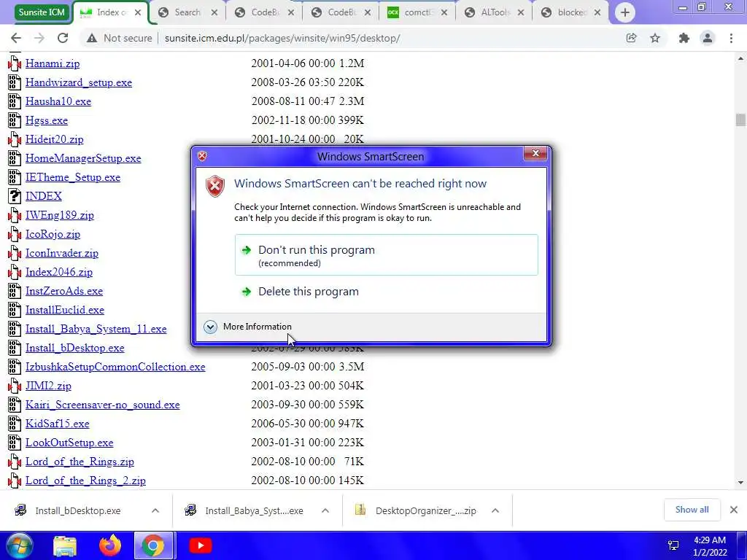Open the IETheme_Setup.exe link
This screenshot has width=747, height=560.
point(73,177)
